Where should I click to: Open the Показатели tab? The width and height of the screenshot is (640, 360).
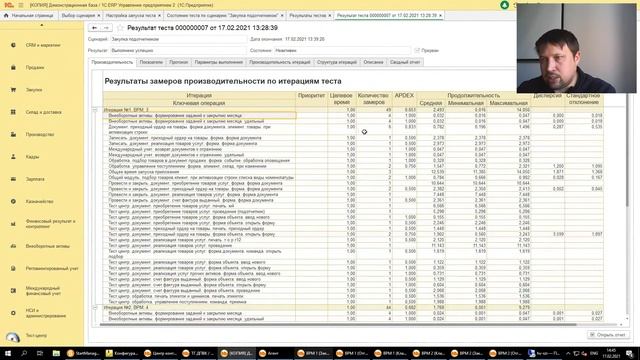point(151,62)
